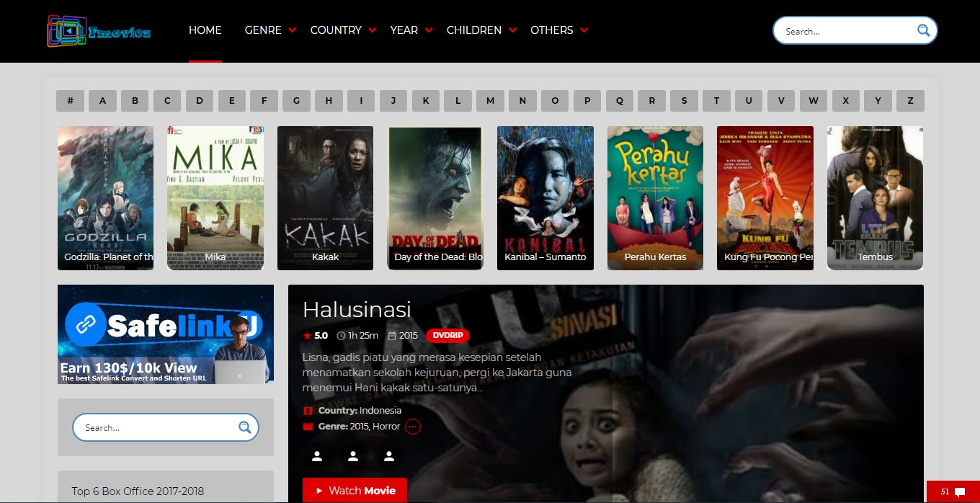
Task: Expand the COUNTRY dropdown arrow
Action: click(x=372, y=30)
